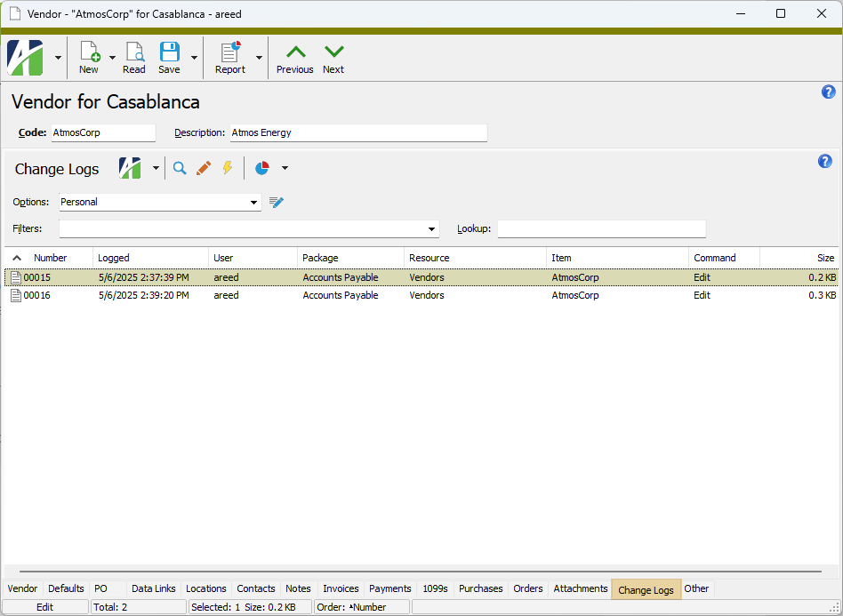
Task: Maximize the Vendor window
Action: (781, 14)
